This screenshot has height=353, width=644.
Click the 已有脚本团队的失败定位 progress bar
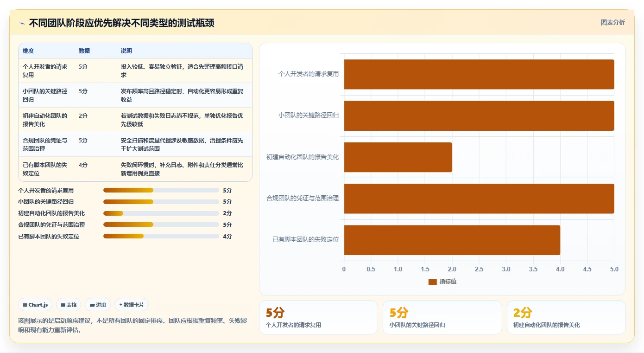(161, 236)
